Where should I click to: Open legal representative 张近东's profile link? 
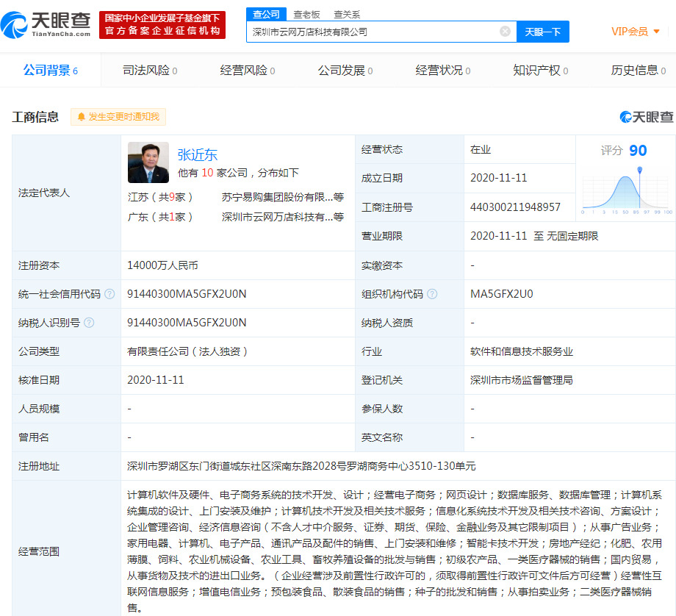(x=198, y=155)
